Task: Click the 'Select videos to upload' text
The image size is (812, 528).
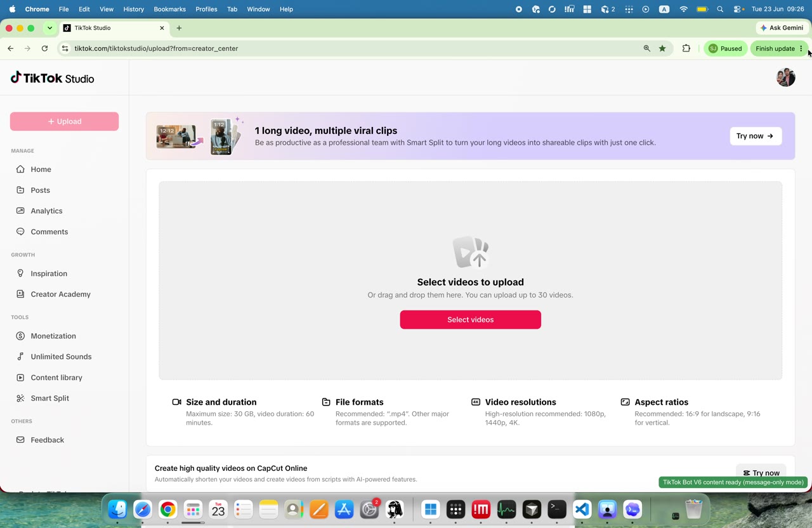Action: [470, 282]
